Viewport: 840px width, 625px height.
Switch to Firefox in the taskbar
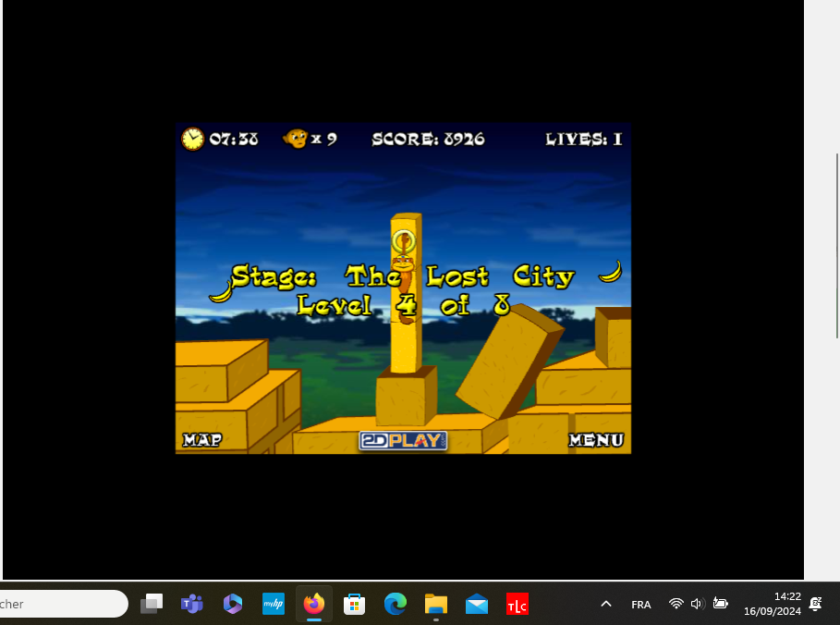click(314, 604)
